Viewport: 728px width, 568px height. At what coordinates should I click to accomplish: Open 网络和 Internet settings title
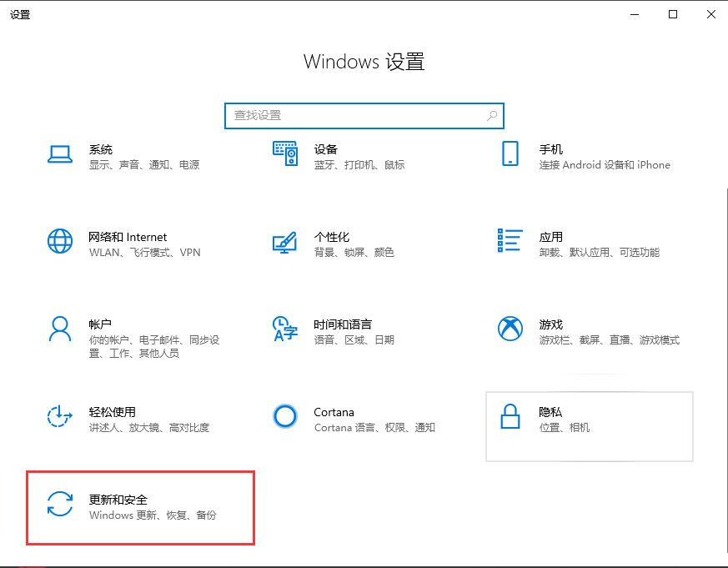(128, 237)
